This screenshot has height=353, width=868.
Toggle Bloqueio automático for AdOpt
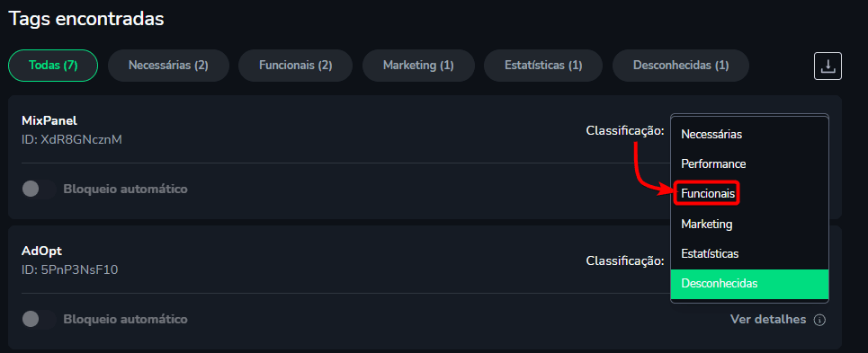point(39,319)
